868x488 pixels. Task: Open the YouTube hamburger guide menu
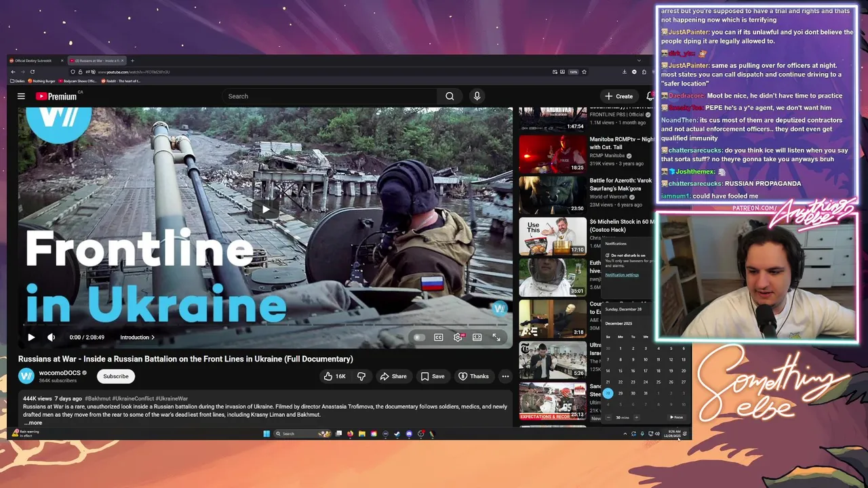coord(21,96)
